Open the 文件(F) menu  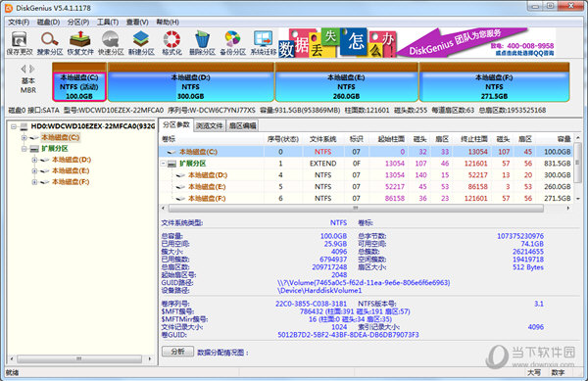(19, 23)
